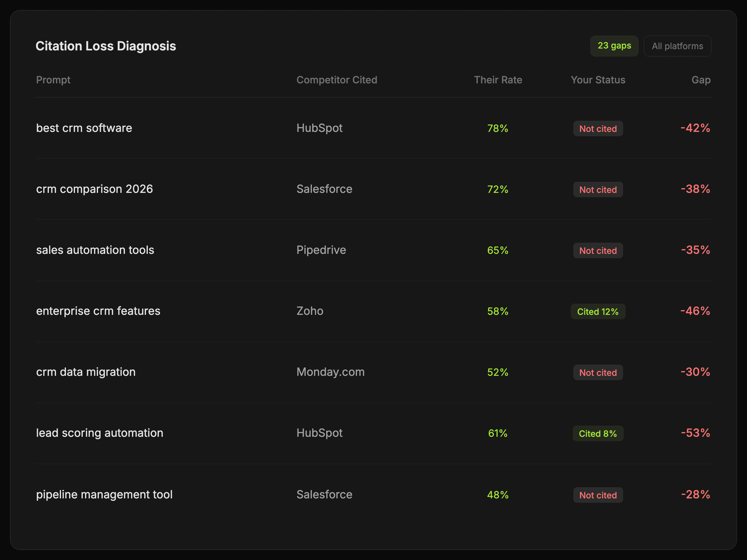Open the All platforms filter
Screen dimensions: 747x560
click(x=677, y=46)
